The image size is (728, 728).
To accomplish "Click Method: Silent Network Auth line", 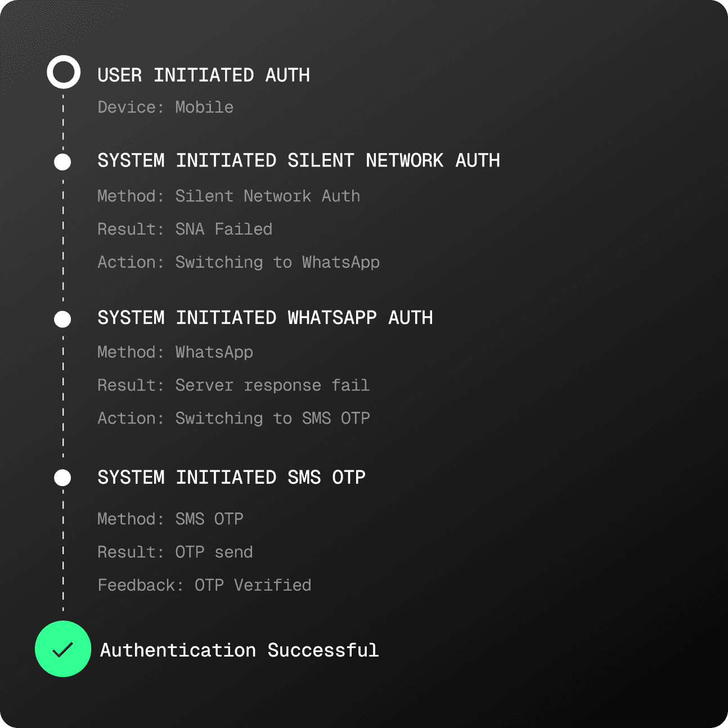I will [228, 196].
